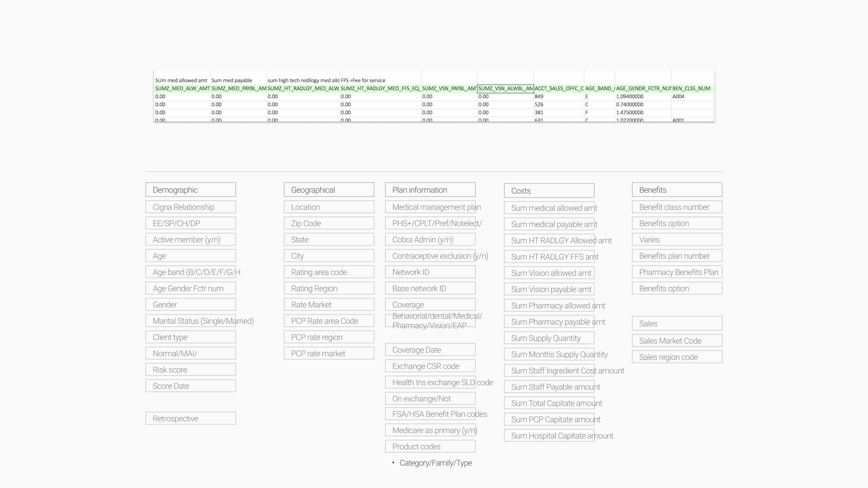Select the Sum medical payable amt box
Viewport: 868px width, 488px height.
[549, 224]
